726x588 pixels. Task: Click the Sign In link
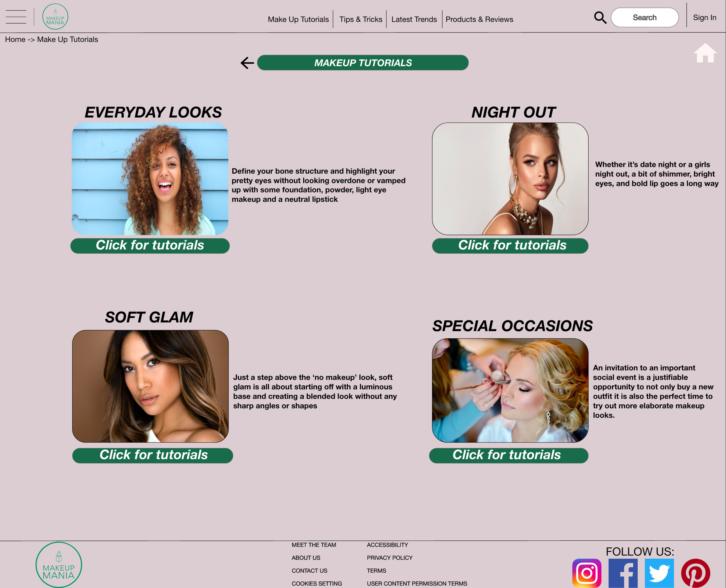point(704,18)
